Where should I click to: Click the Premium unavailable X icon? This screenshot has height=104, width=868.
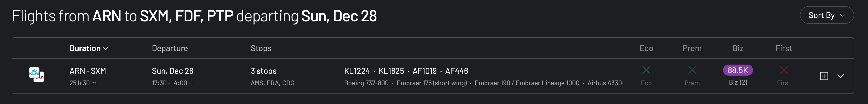692,70
